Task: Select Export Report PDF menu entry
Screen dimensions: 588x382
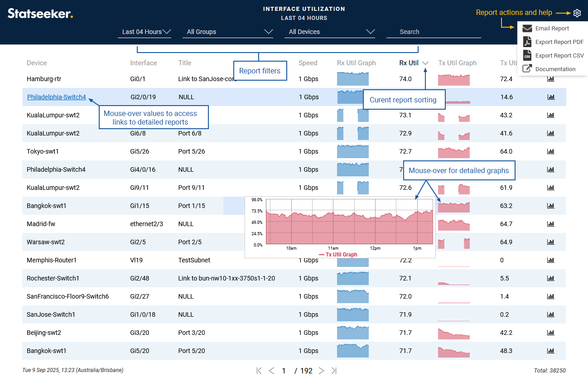Action: (559, 42)
